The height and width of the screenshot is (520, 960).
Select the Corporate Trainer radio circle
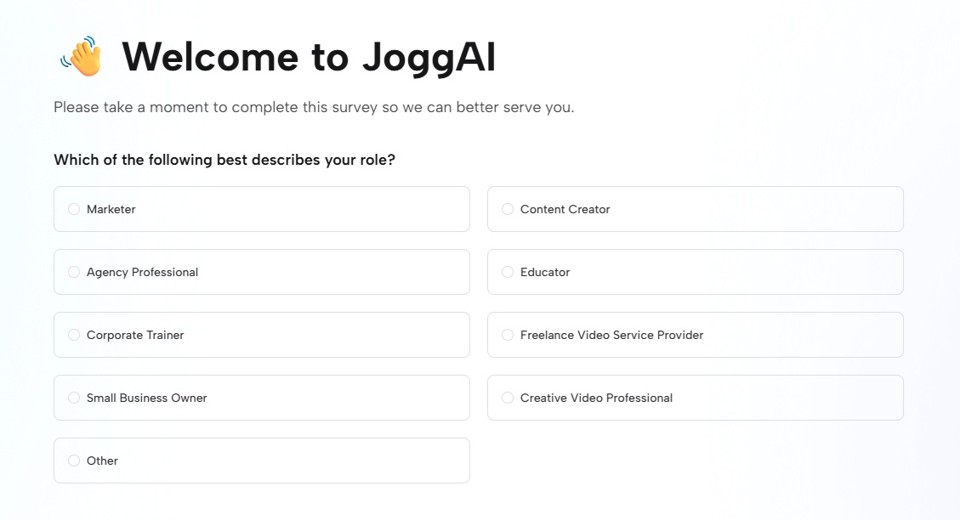74,335
